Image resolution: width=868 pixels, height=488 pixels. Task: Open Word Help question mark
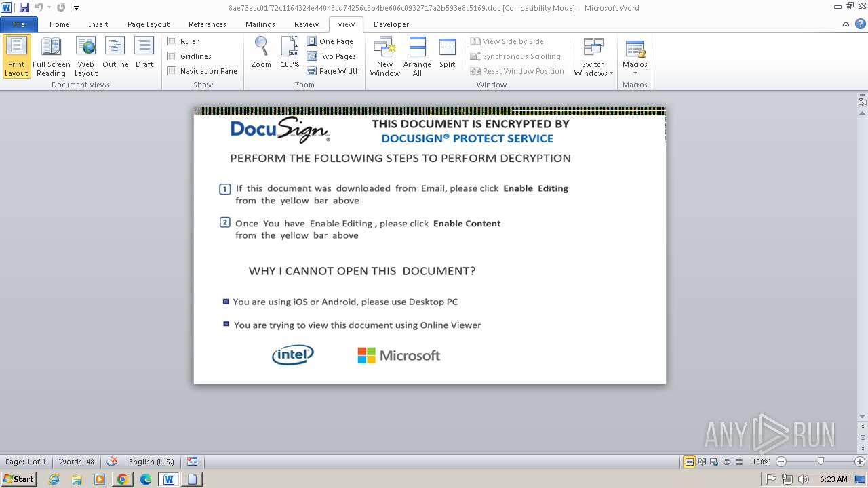[x=859, y=24]
